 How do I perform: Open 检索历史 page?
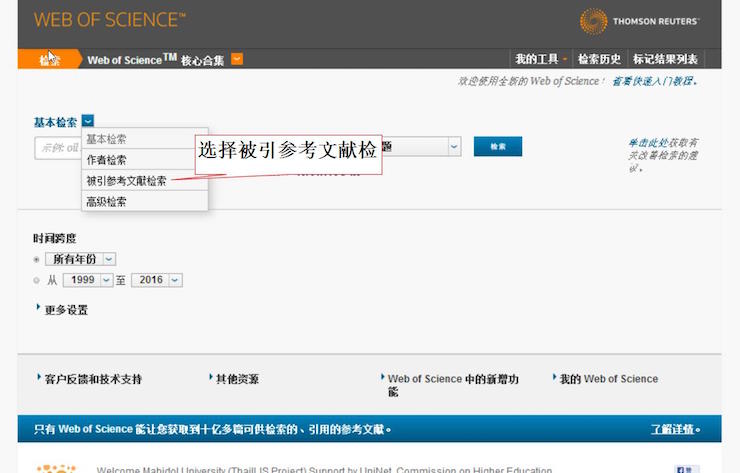pos(599,59)
